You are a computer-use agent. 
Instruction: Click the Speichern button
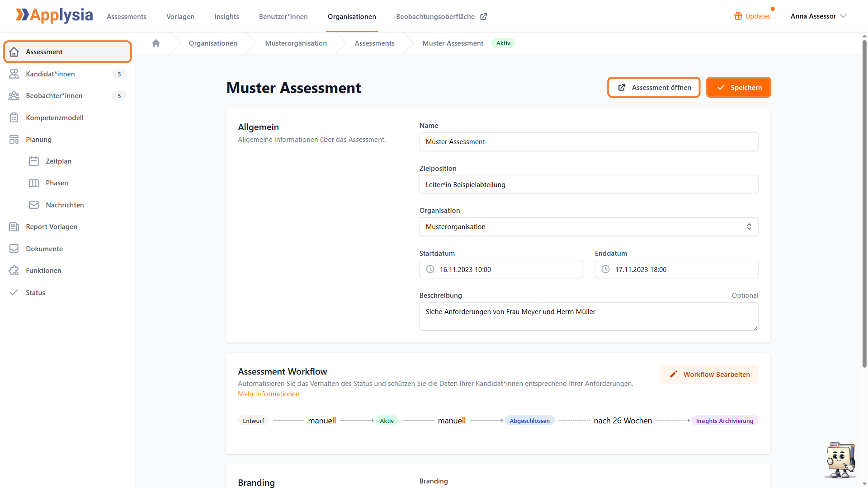click(x=738, y=87)
